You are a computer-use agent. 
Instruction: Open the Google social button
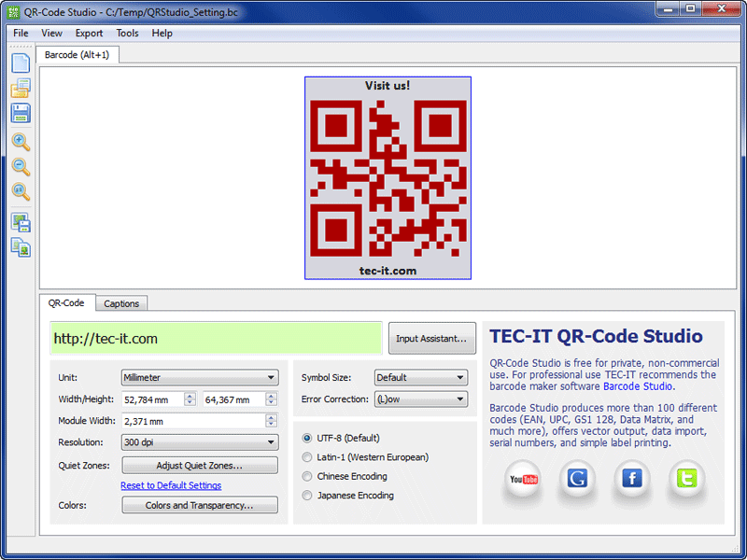coord(577,479)
